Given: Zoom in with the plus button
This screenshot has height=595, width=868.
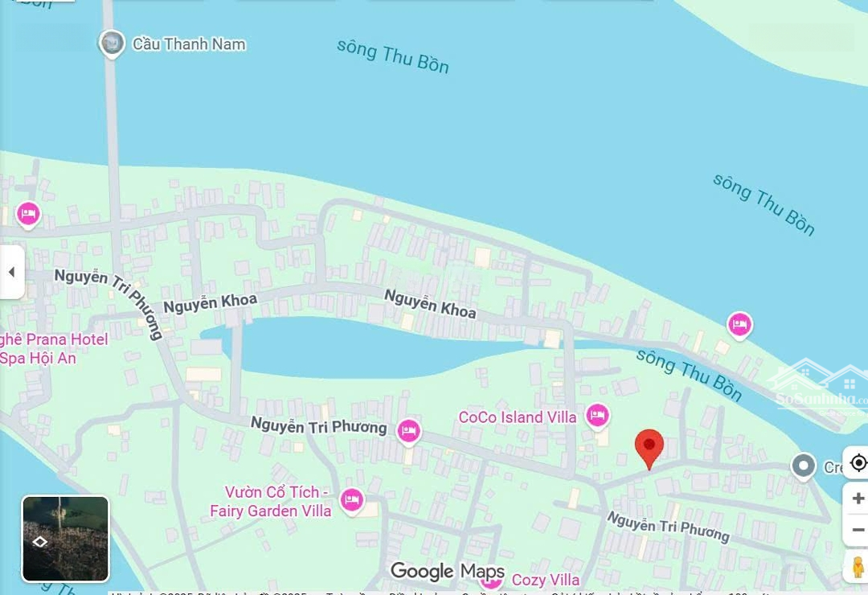Looking at the screenshot, I should (x=858, y=498).
